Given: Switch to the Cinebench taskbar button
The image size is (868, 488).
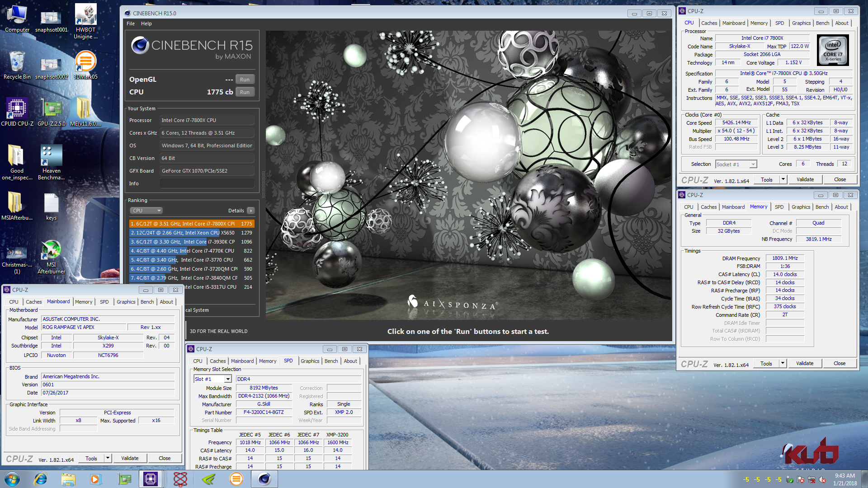Looking at the screenshot, I should [x=264, y=479].
